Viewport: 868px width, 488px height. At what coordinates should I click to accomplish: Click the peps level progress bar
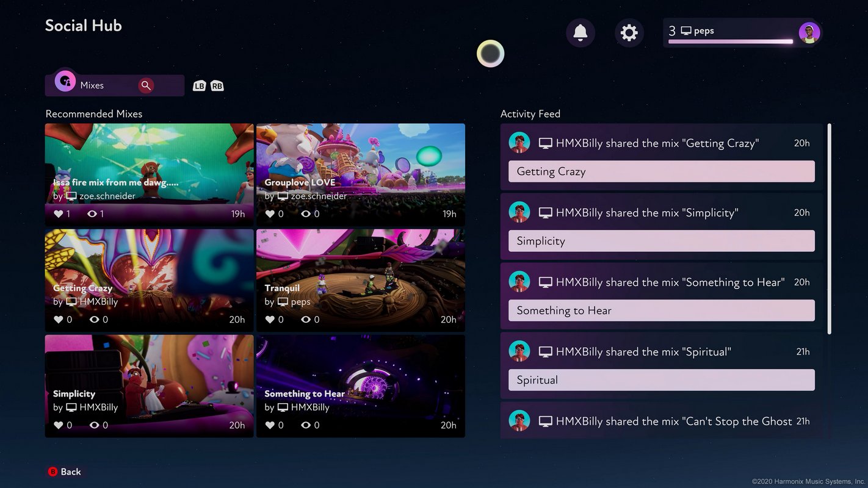pyautogui.click(x=730, y=41)
